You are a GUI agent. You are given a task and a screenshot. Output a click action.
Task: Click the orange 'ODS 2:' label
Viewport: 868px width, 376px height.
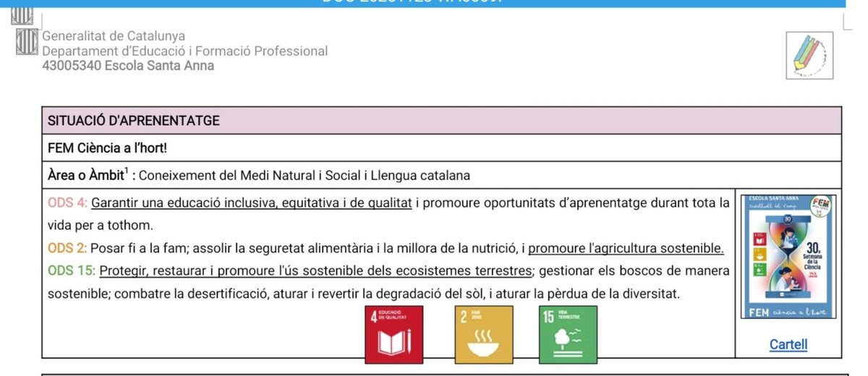point(68,248)
